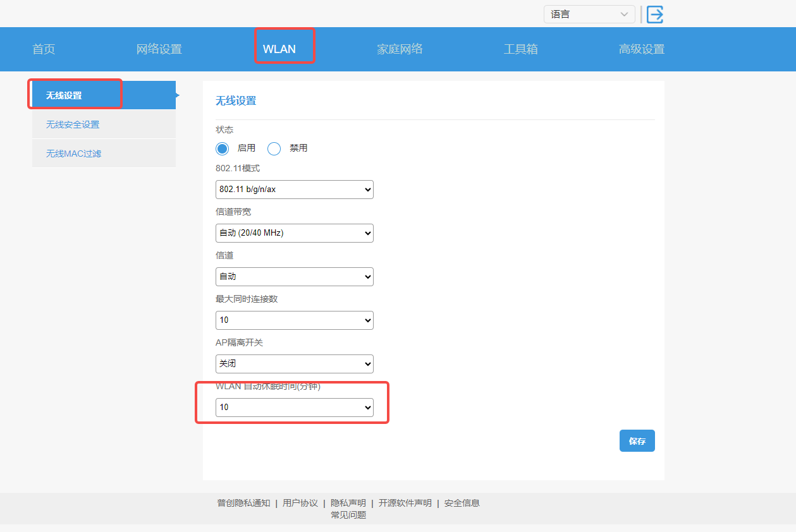Click the 保存 button
796x532 pixels.
coord(637,441)
